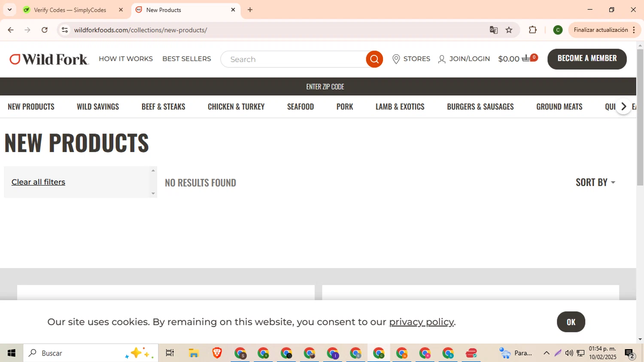644x362 pixels.
Task: View site information icon in address bar
Action: (x=65, y=30)
